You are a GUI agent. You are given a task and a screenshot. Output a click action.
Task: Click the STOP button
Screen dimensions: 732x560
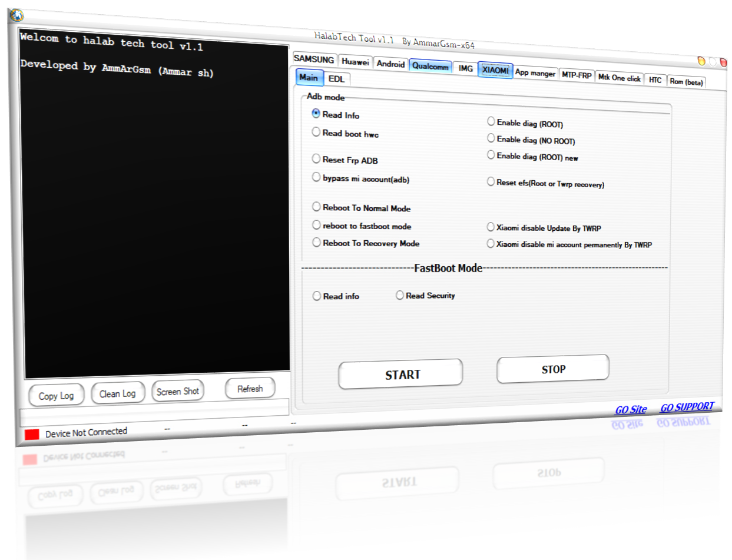pyautogui.click(x=553, y=369)
